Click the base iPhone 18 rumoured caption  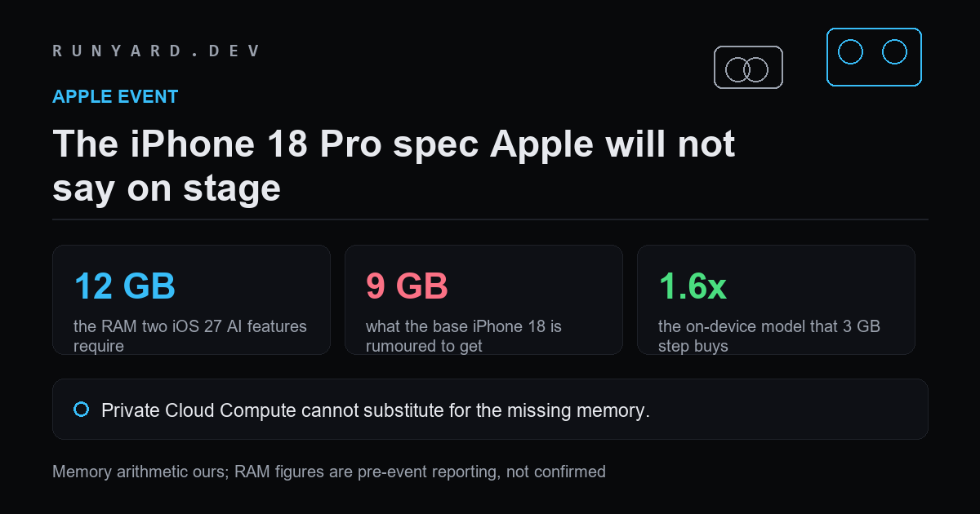(x=464, y=336)
